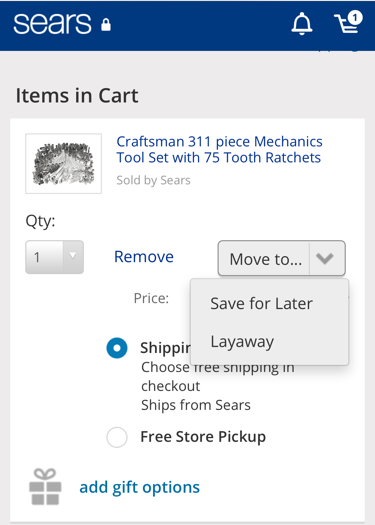Click the Free Store Pickup label

(203, 437)
